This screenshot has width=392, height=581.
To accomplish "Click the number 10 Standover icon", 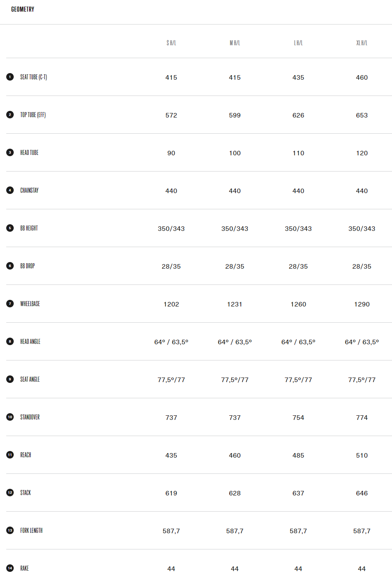I will pos(10,417).
